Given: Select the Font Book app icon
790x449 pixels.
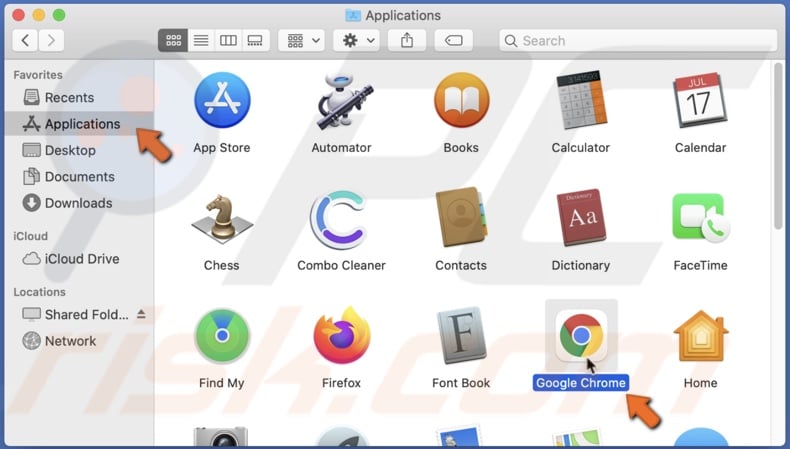Looking at the screenshot, I should [x=462, y=335].
